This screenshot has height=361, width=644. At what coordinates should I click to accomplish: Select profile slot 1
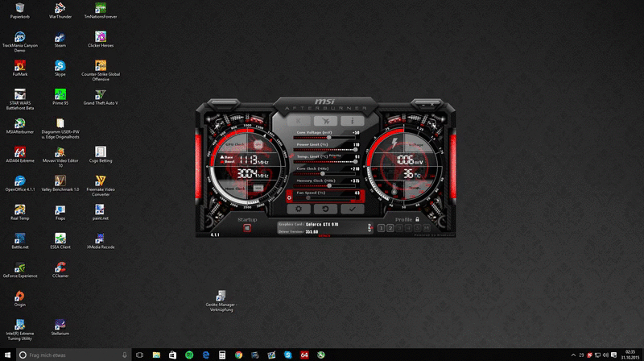pyautogui.click(x=381, y=228)
